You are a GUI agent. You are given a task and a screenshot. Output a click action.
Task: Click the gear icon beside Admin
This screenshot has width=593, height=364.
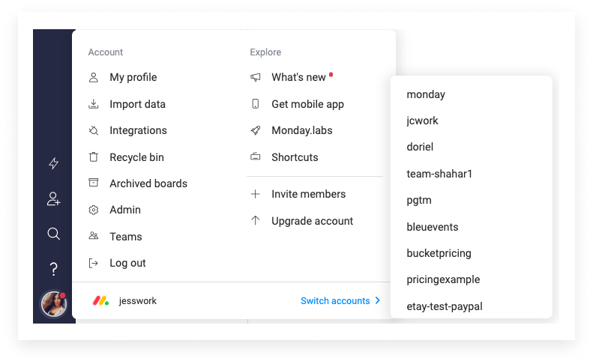[94, 210]
